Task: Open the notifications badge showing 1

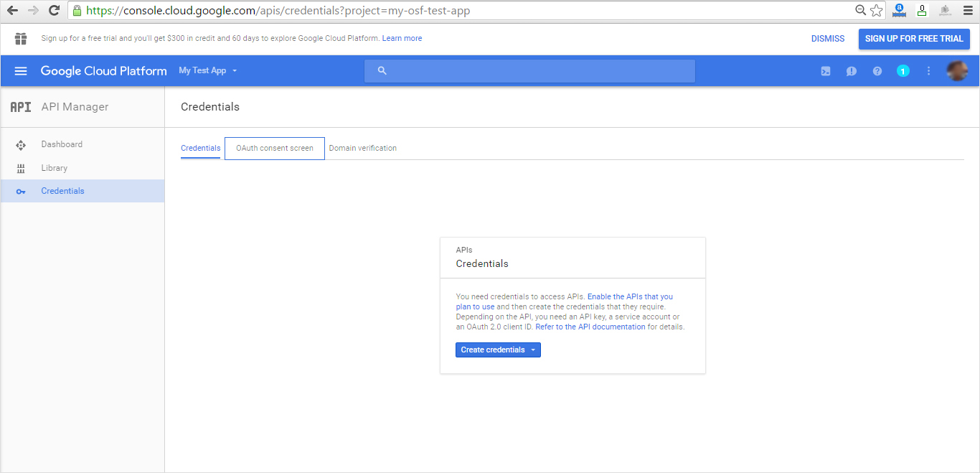Action: coord(903,71)
